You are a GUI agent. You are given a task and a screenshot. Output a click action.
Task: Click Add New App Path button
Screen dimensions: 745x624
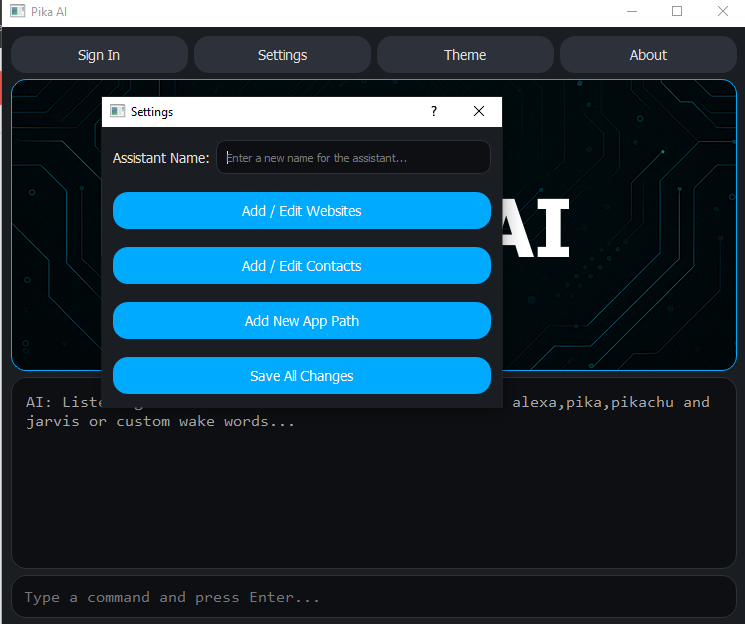point(302,321)
